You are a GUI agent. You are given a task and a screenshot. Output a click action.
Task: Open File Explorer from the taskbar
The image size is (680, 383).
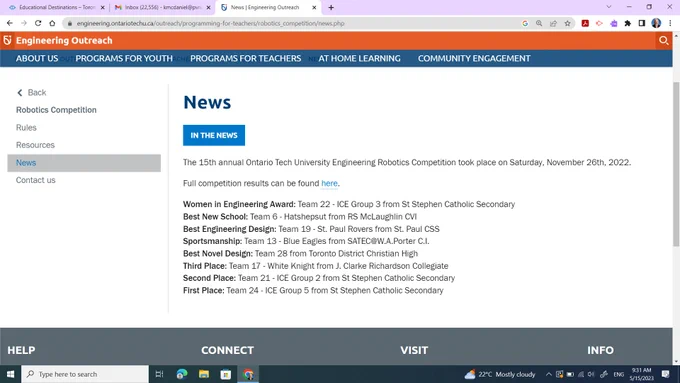click(204, 374)
